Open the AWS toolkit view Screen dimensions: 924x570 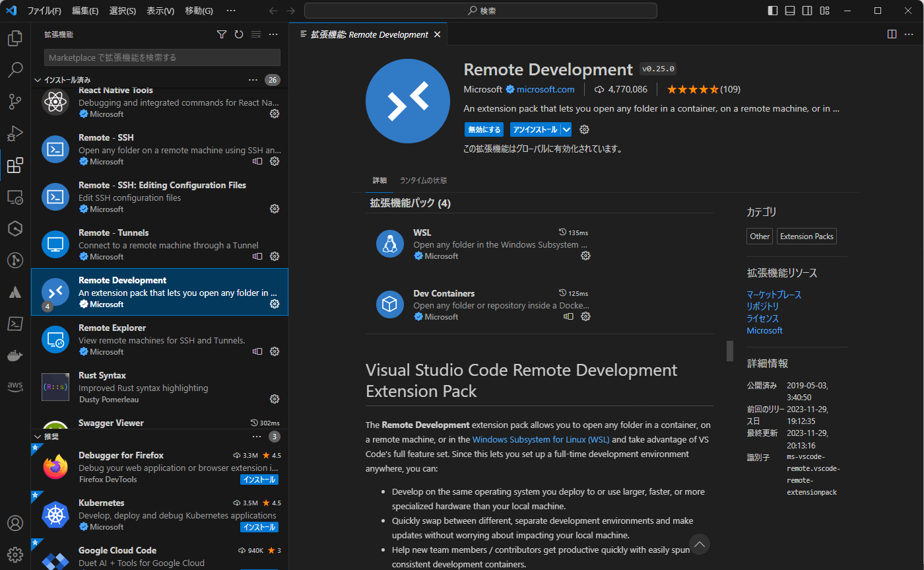point(15,386)
